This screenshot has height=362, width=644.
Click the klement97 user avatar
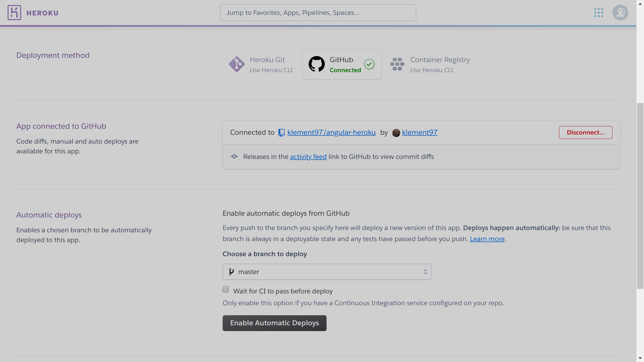point(396,133)
